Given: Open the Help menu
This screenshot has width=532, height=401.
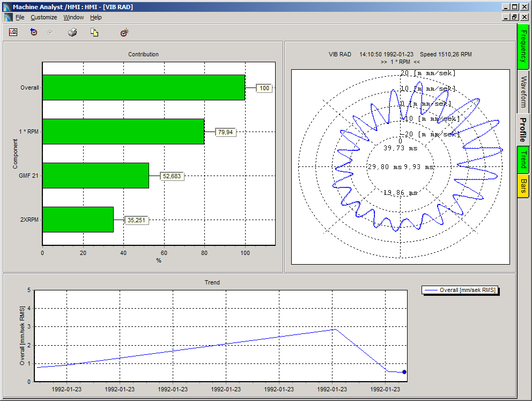Looking at the screenshot, I should pyautogui.click(x=95, y=17).
